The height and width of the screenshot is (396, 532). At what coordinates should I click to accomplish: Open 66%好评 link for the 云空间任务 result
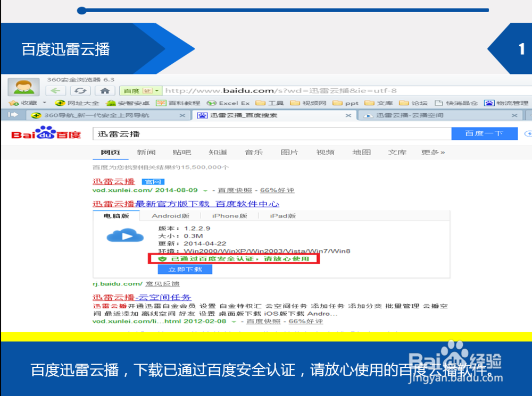click(306, 321)
